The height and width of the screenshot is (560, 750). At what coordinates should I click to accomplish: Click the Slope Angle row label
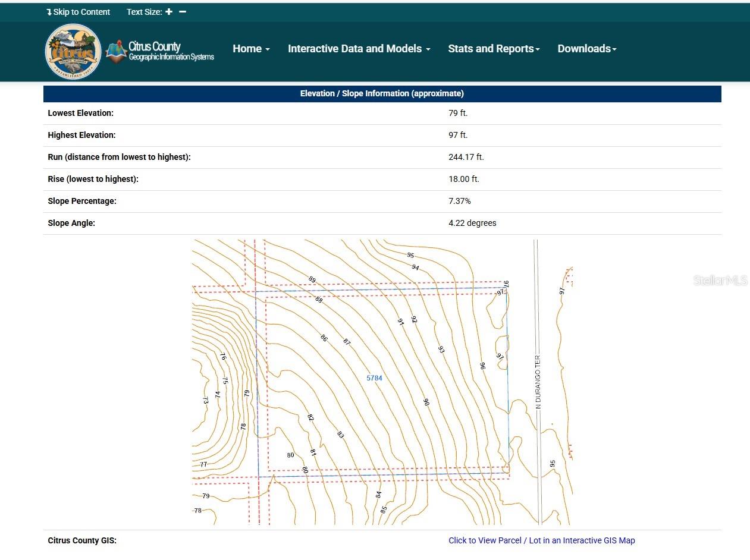click(x=71, y=223)
